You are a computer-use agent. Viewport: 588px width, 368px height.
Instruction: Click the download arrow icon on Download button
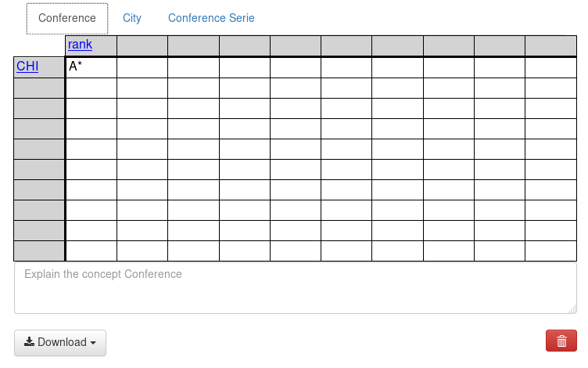(x=29, y=341)
